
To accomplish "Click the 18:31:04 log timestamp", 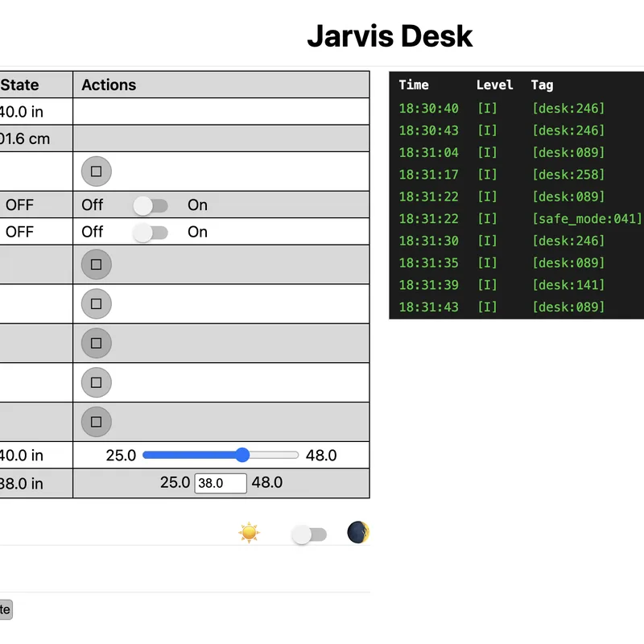I will click(x=428, y=153).
